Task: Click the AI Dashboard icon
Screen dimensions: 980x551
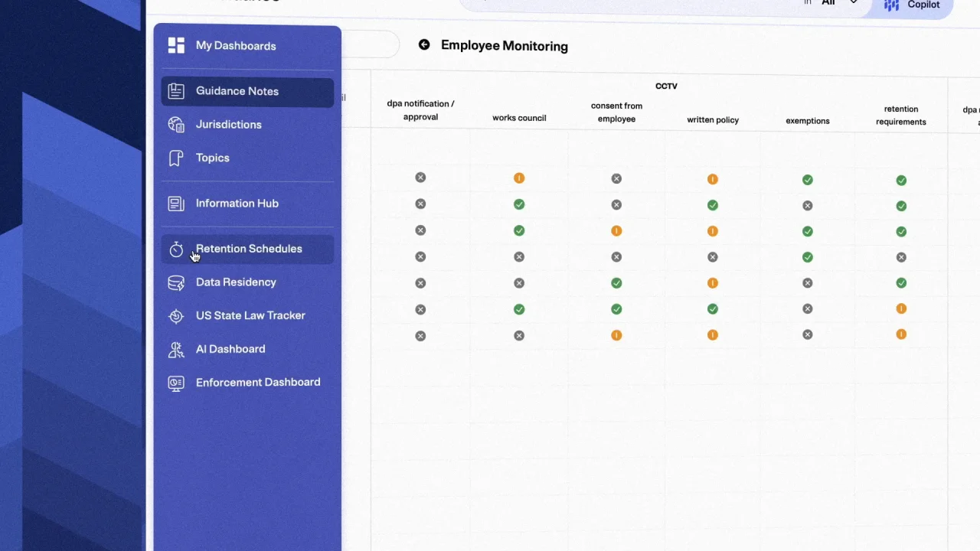Action: pos(176,350)
